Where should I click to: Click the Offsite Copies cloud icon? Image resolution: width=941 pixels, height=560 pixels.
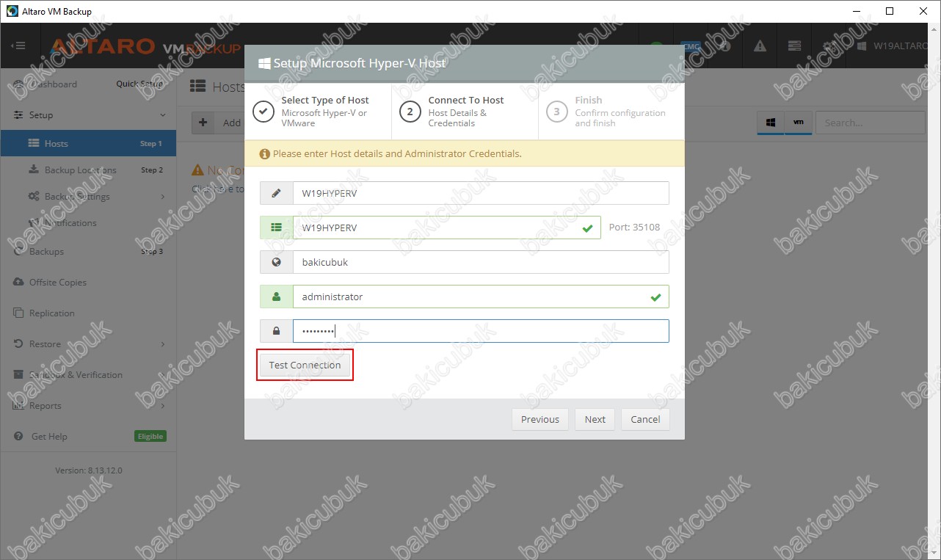tap(18, 282)
